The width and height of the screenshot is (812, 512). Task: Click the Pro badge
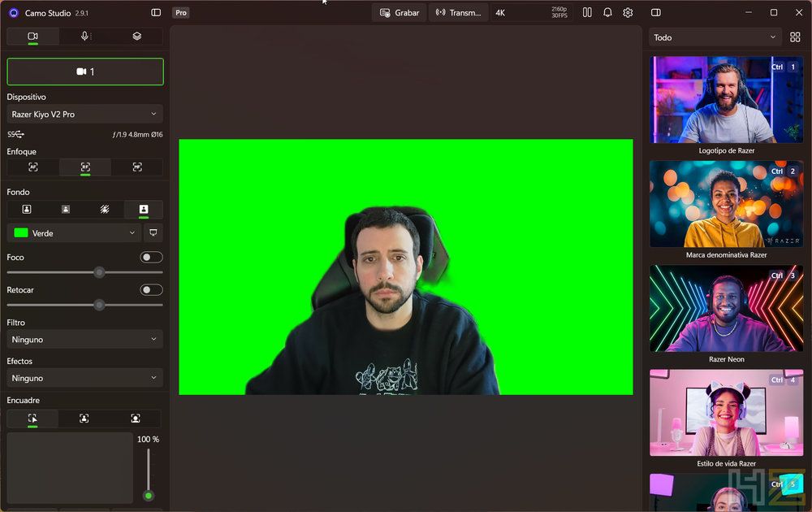coord(181,13)
